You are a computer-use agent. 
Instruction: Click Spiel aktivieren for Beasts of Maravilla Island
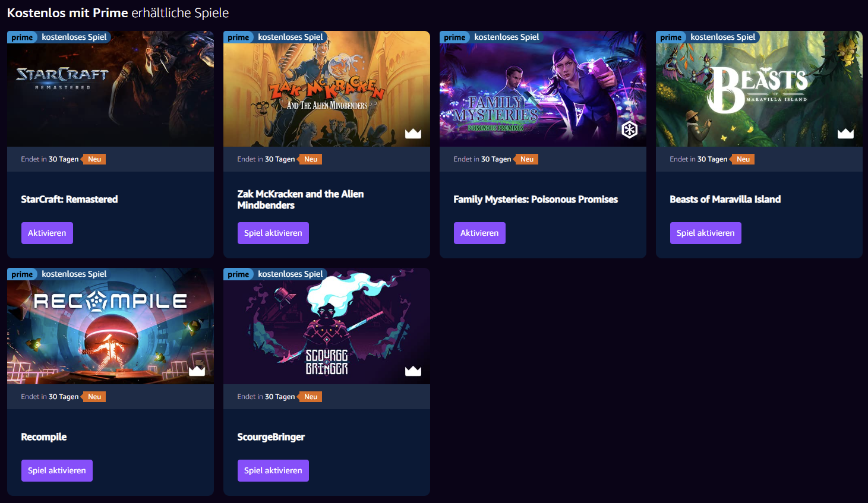[x=705, y=233]
